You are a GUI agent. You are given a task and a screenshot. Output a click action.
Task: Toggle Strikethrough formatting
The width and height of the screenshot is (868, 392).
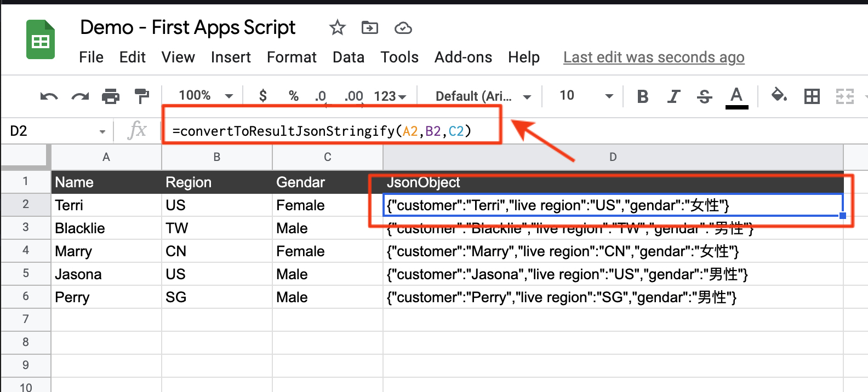[x=705, y=97]
